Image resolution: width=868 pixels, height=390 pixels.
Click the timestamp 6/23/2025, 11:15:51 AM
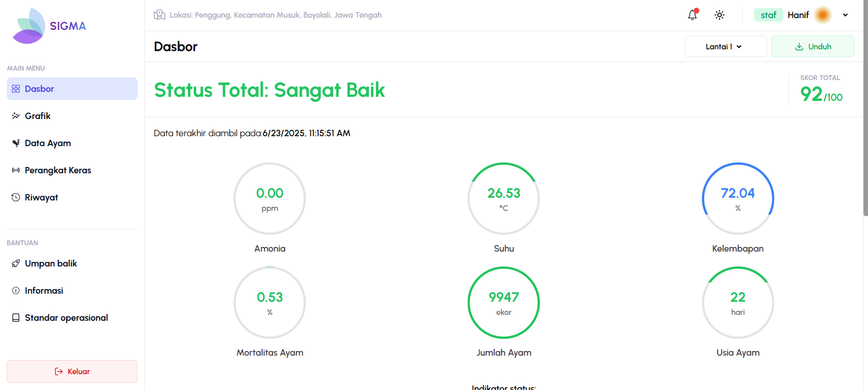click(306, 133)
